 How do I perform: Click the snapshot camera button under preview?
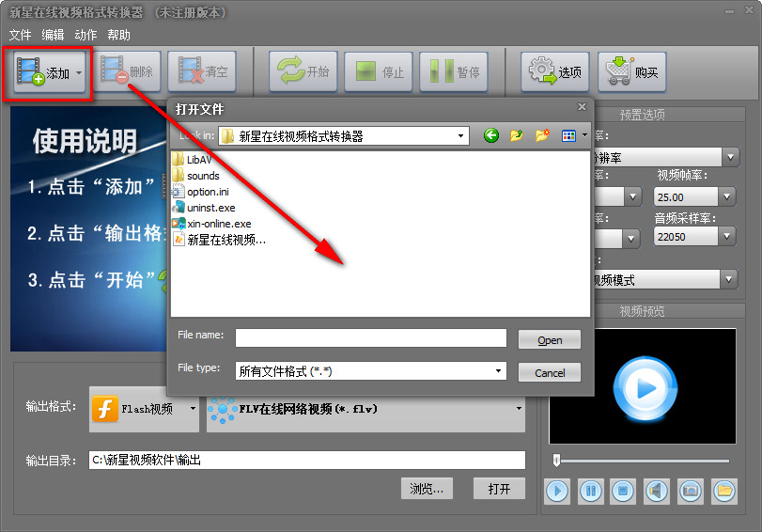click(x=690, y=490)
